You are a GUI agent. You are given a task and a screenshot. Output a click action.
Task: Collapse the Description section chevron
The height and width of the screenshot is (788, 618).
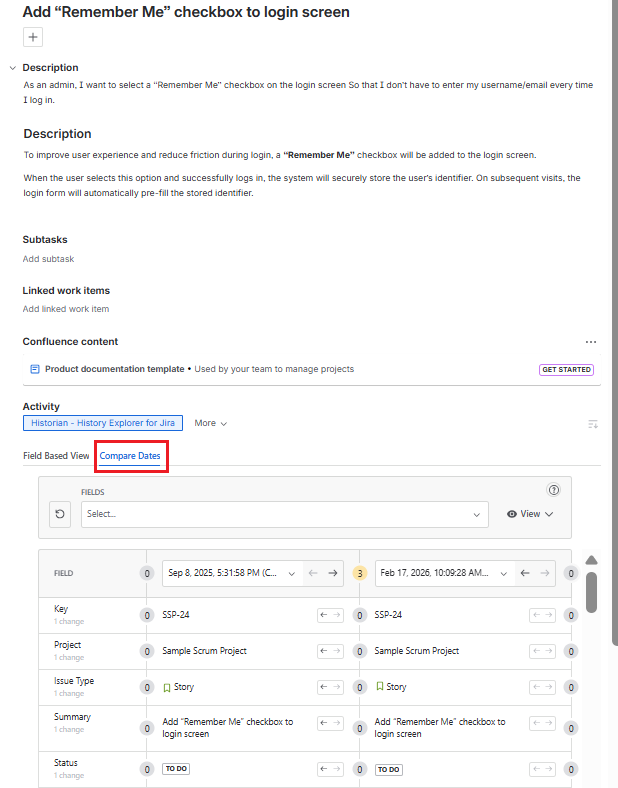coord(12,68)
